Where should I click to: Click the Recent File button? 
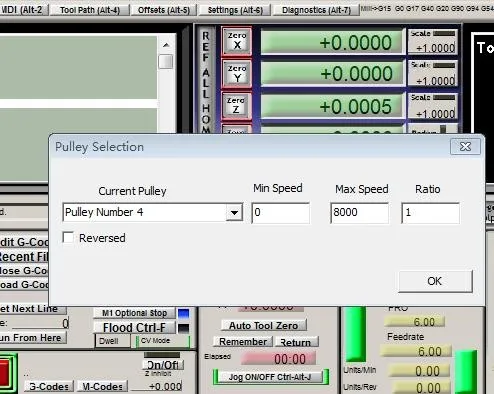(24, 257)
